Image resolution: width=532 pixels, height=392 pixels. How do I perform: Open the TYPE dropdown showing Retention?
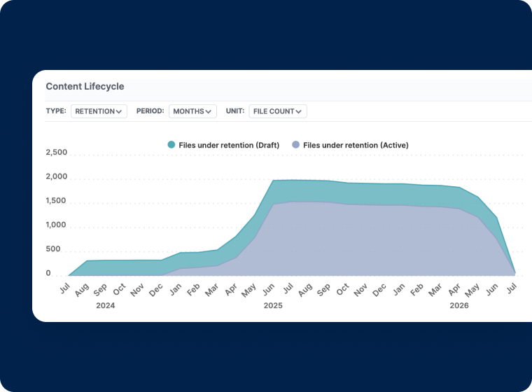[99, 111]
